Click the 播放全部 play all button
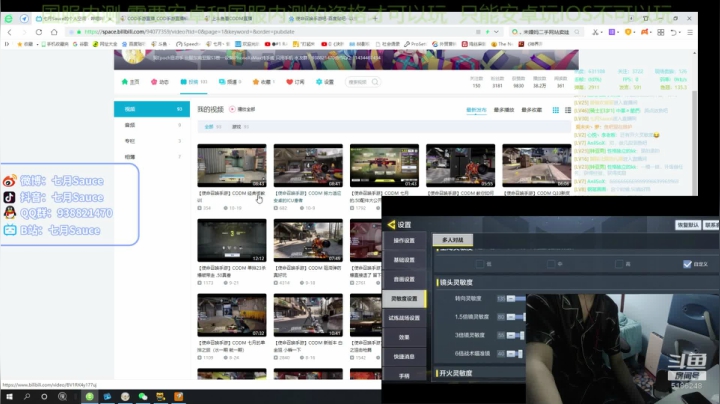This screenshot has height=404, width=720. (242, 109)
